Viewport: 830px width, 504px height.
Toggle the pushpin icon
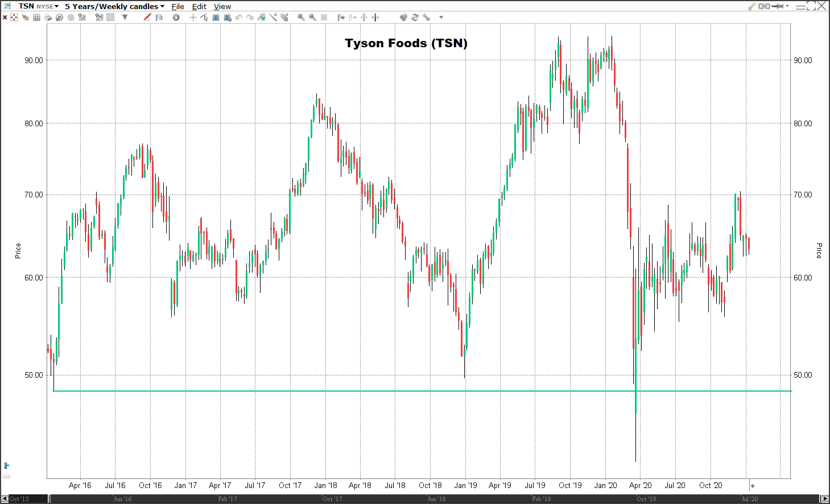point(777,6)
